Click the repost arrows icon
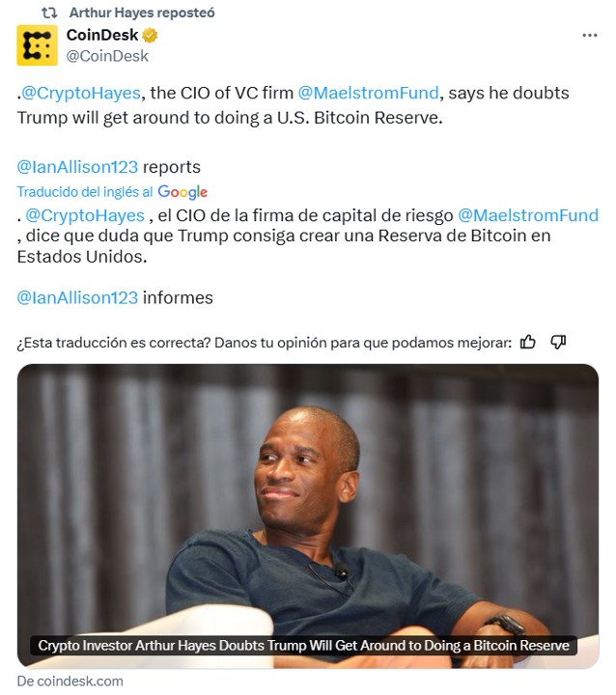 coord(49,13)
